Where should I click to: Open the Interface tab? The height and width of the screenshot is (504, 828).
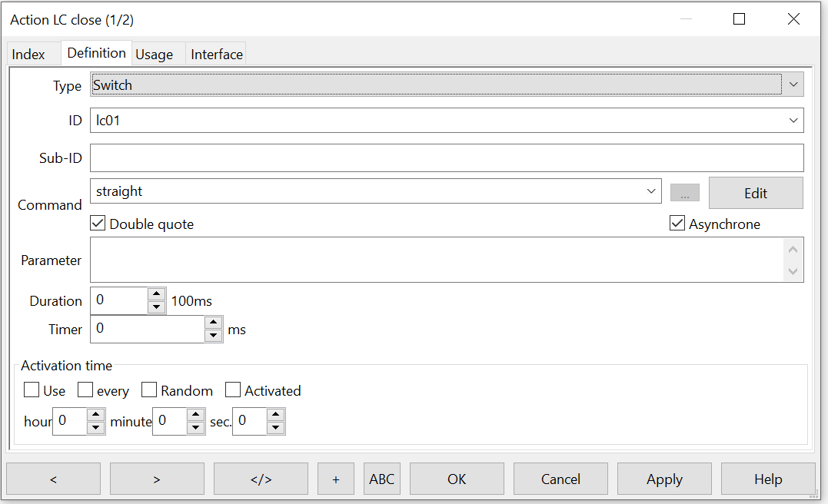(217, 55)
